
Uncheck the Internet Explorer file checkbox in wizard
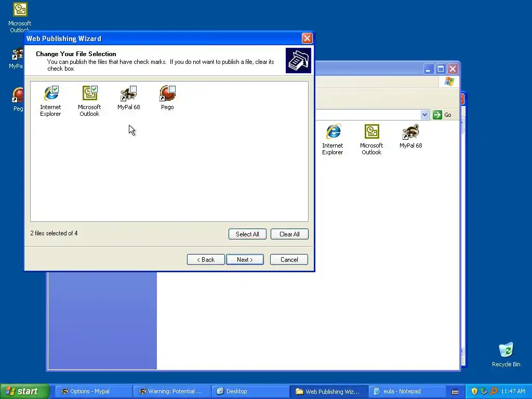pos(55,89)
